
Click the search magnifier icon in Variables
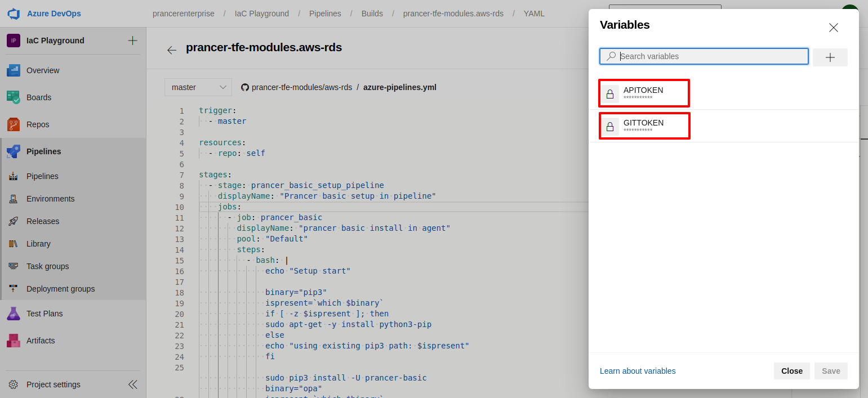point(611,56)
